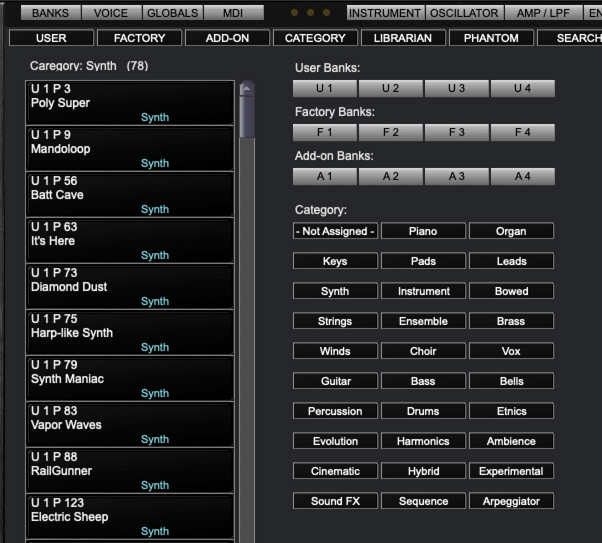Click the PHANTOM tab

[x=491, y=38]
